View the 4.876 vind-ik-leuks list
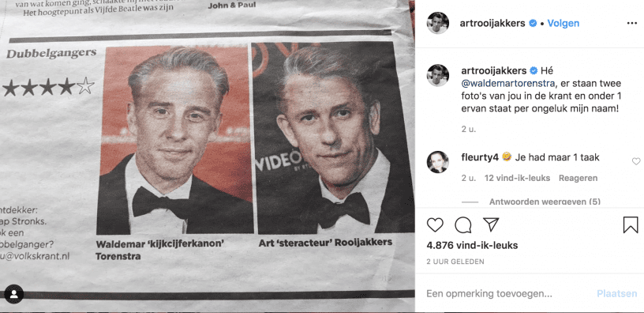 [x=472, y=246]
